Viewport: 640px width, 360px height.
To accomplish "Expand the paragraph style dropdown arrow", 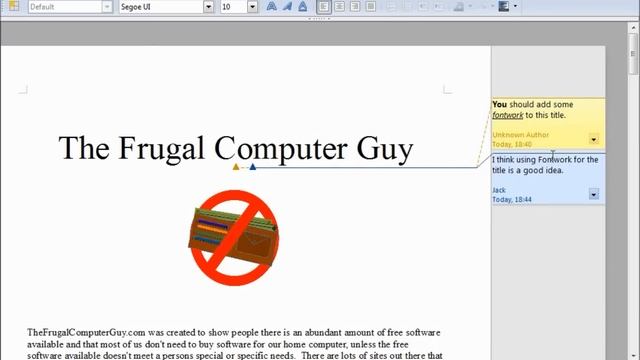I will pyautogui.click(x=107, y=7).
